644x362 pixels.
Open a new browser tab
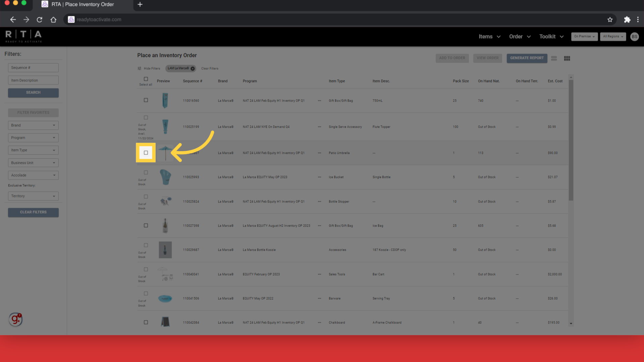[x=140, y=4]
